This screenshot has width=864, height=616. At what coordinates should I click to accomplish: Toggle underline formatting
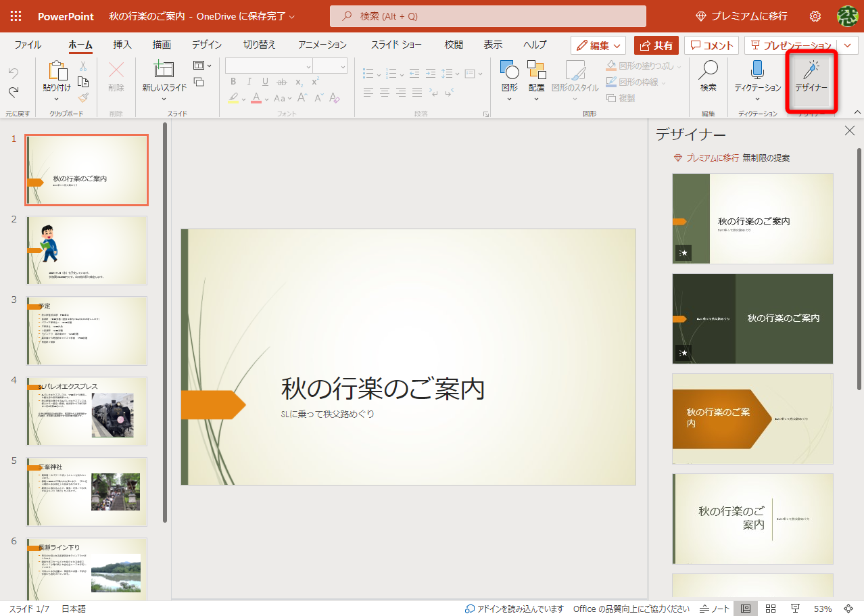click(265, 81)
